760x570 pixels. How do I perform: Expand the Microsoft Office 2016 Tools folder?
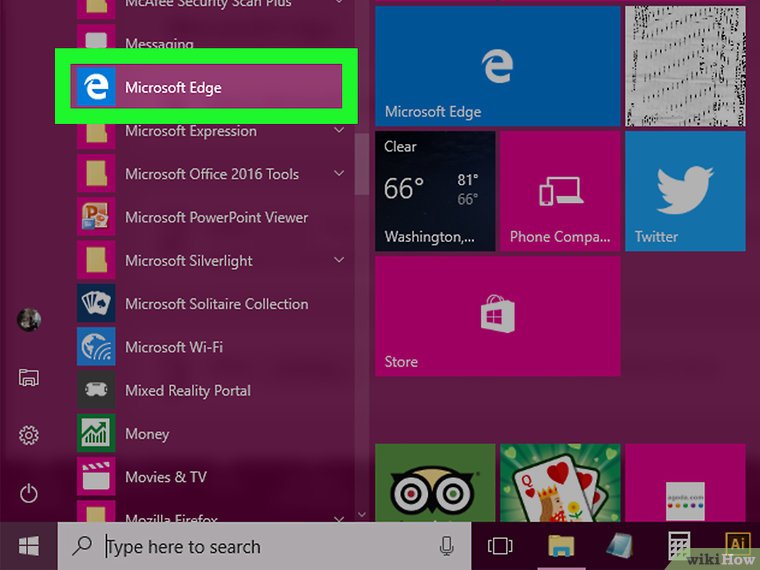(x=339, y=173)
